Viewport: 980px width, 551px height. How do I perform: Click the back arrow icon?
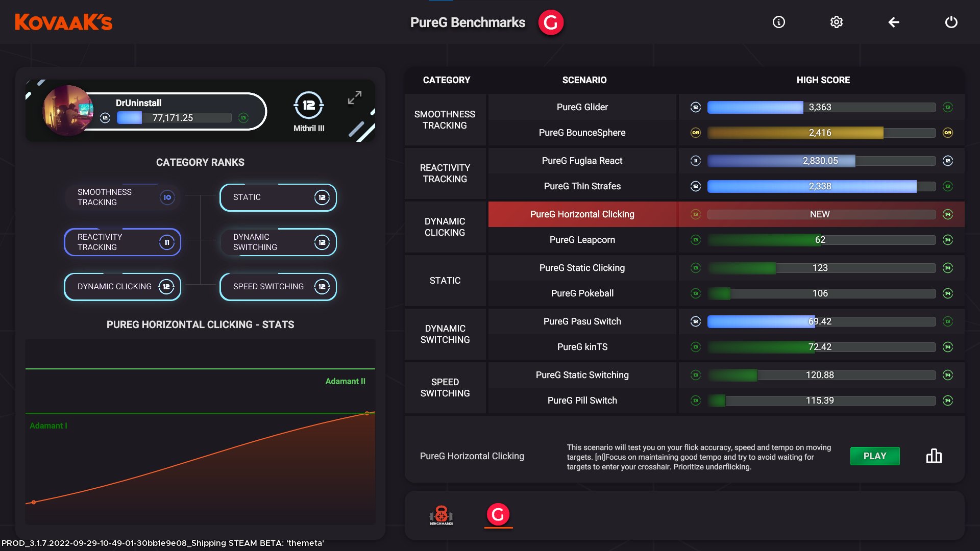(x=893, y=22)
